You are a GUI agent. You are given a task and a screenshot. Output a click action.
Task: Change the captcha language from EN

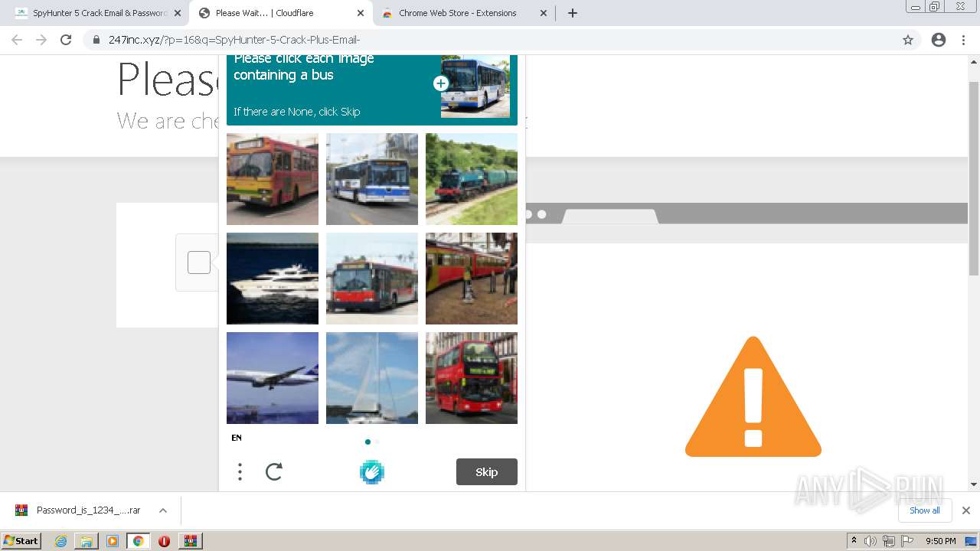pos(237,438)
